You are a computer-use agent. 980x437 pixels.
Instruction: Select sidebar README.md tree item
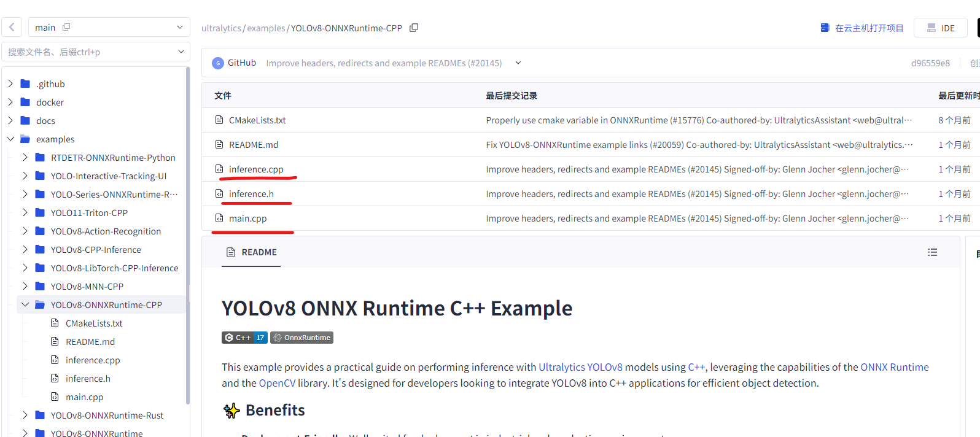click(x=90, y=342)
